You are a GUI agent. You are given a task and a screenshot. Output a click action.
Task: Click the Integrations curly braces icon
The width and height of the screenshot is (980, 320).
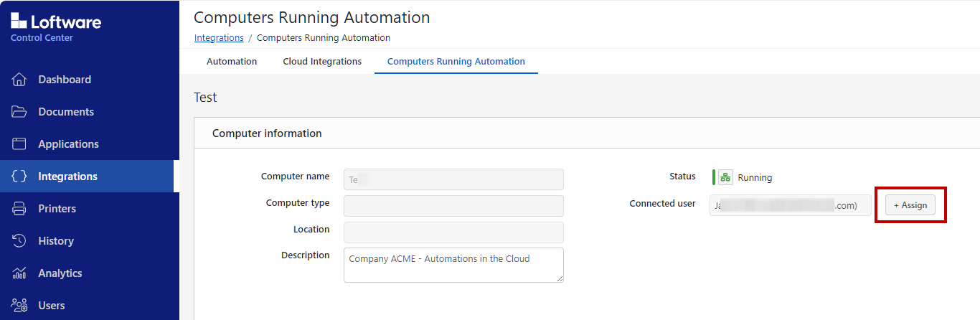[19, 177]
